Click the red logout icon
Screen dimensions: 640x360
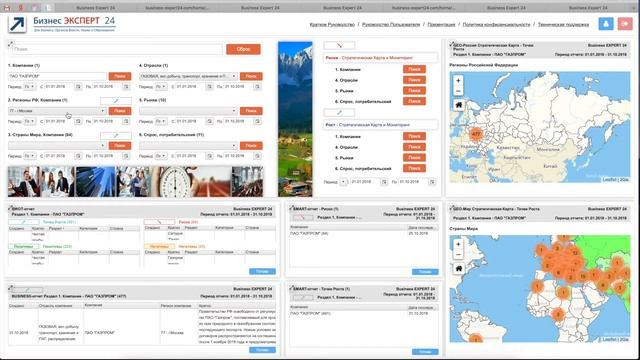624,24
